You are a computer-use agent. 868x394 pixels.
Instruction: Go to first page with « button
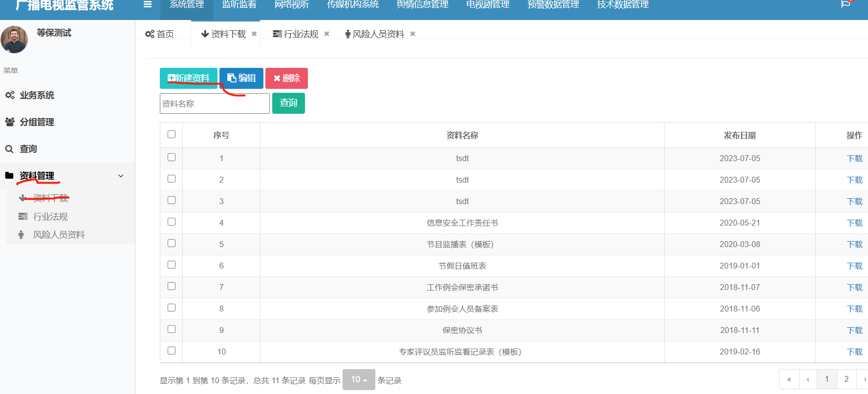tap(789, 379)
